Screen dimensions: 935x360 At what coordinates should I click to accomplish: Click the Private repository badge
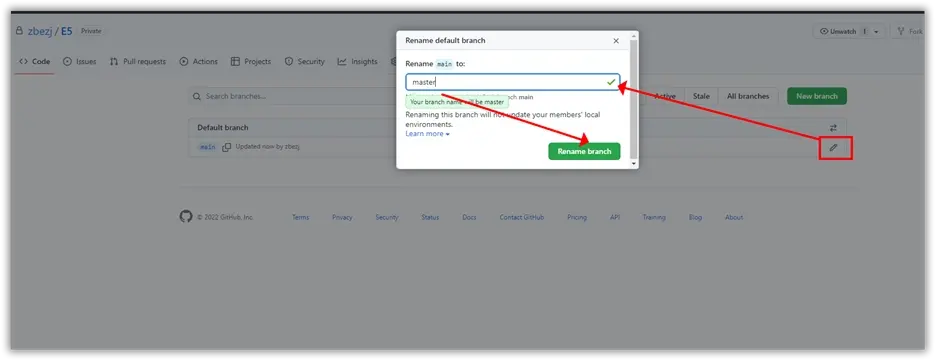(91, 31)
